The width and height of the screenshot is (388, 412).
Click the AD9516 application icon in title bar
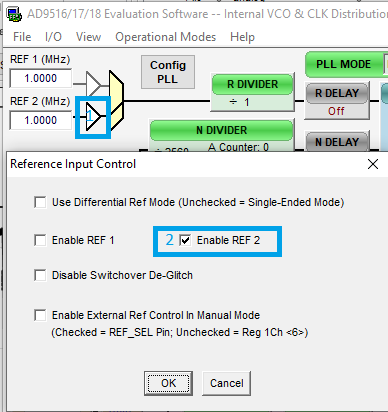coord(14,14)
